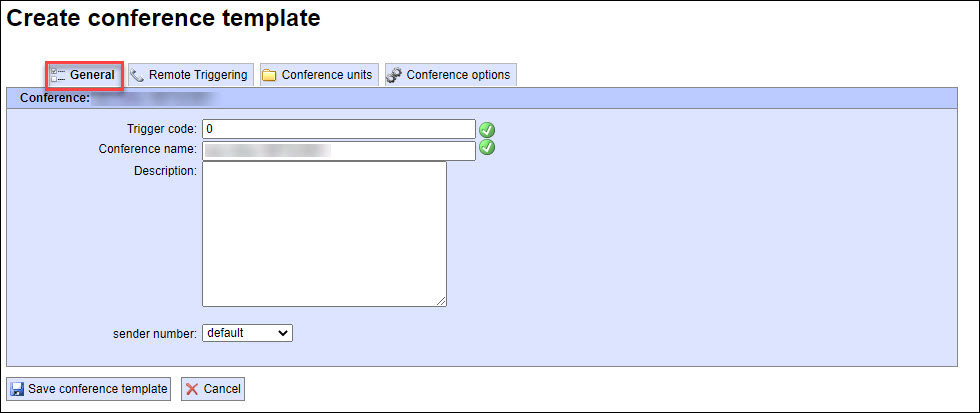The image size is (980, 413).
Task: Save conference template
Action: [89, 389]
